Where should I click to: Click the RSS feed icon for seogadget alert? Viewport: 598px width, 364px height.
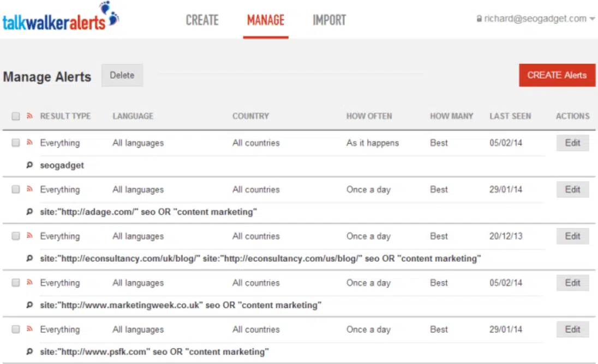point(30,143)
